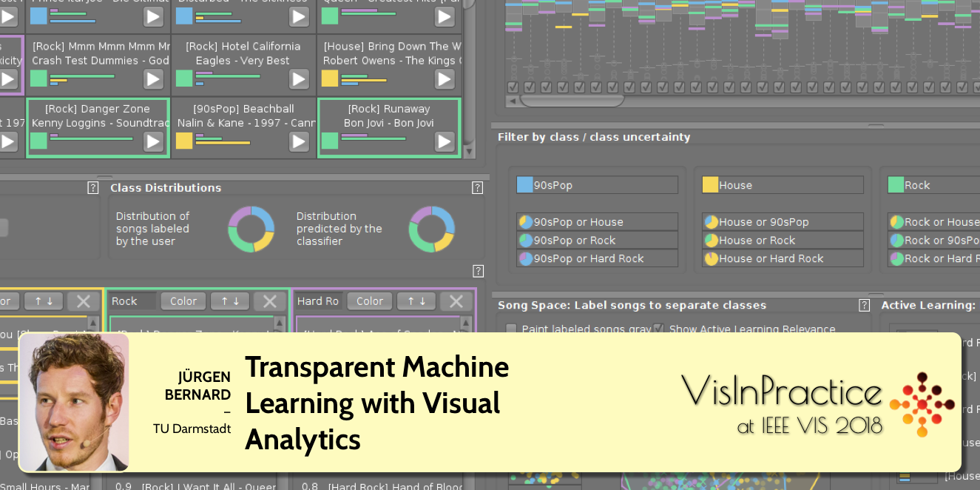
Task: Click Color button of Hard Rock class
Action: coord(370,301)
